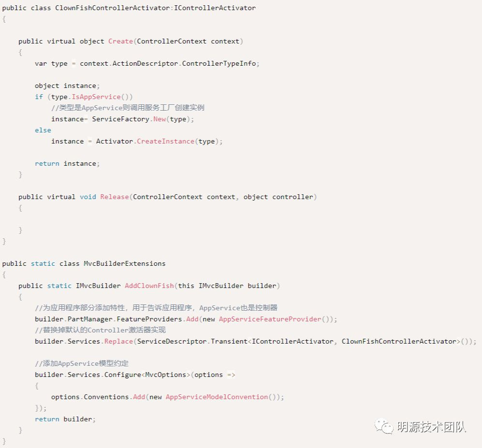
Task: Click the ServiceFactory identifier
Action: pos(120,119)
